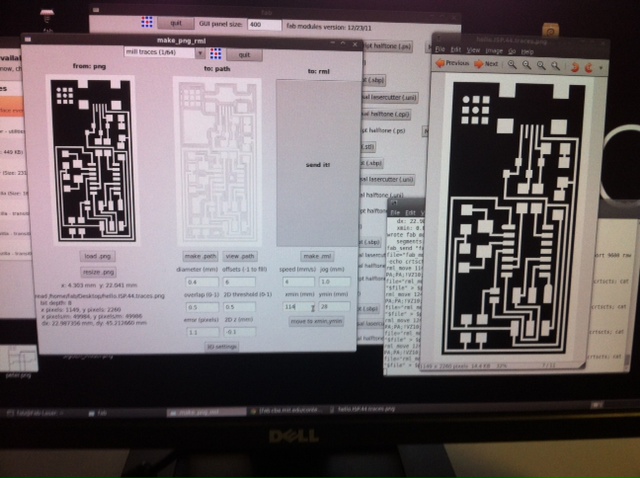Open toolbar overflow arrow in image viewer
The height and width of the screenshot is (478, 640).
(601, 68)
